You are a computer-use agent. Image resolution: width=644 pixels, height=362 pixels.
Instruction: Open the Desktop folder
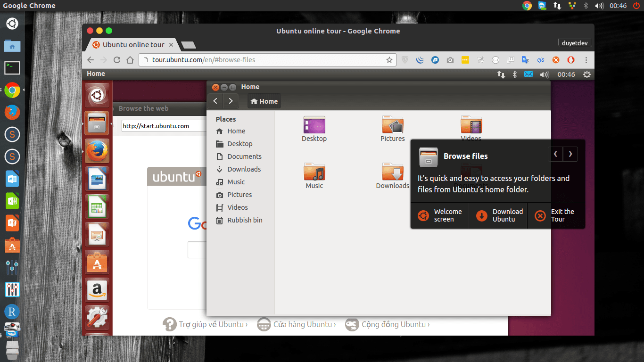pyautogui.click(x=314, y=125)
